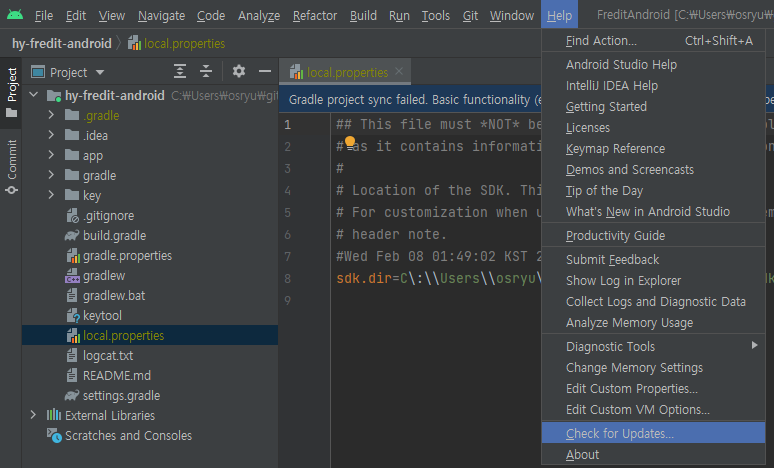Collapse the hy-fredit-android root node
Screen dimensions: 774x468
click(34, 95)
